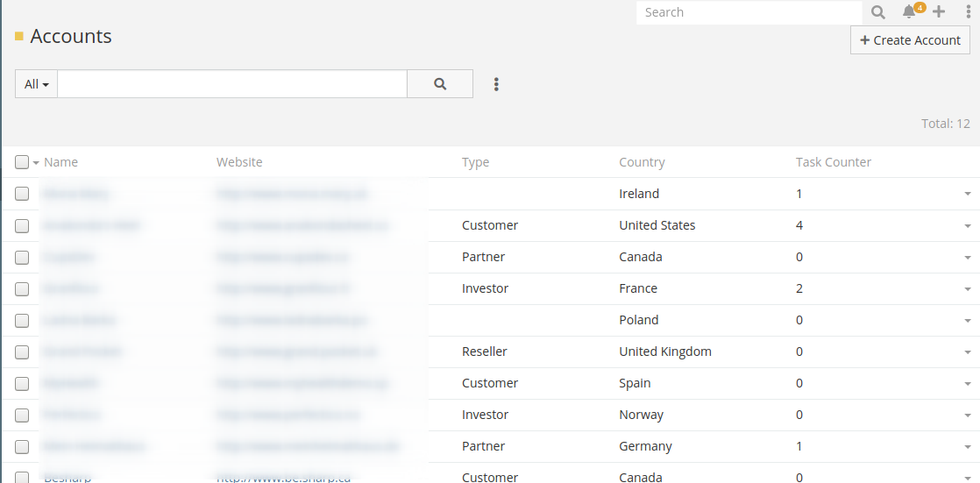This screenshot has width=980, height=483.
Task: Open the top-right three-dot menu
Action: 968,12
